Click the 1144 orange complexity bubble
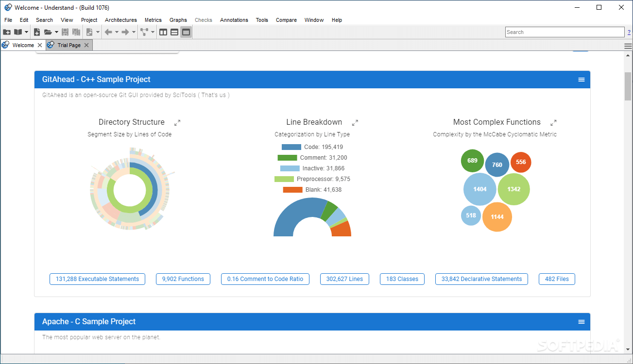Screen dimensions: 633x364 click(x=497, y=217)
